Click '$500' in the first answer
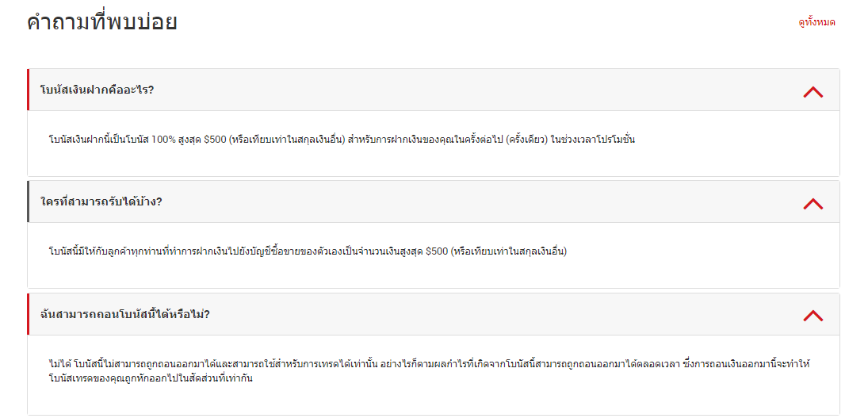Viewport: 868px width, 418px height. tap(215, 140)
